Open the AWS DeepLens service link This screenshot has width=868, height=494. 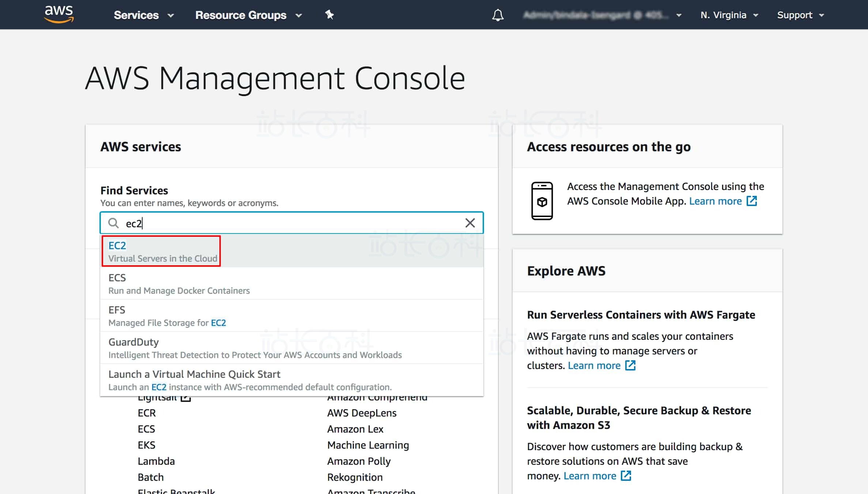point(362,413)
